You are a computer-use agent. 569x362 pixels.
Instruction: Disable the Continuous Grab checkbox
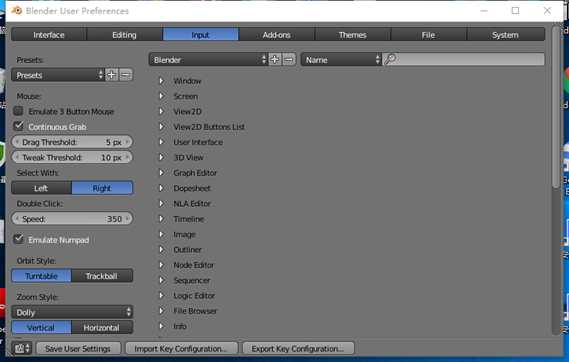coord(18,126)
